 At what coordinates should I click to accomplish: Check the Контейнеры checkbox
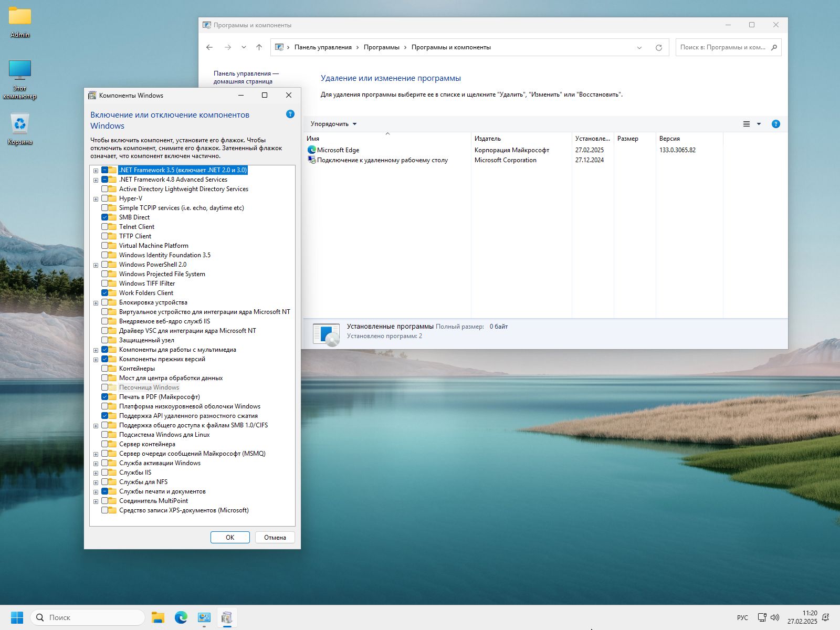click(x=105, y=368)
